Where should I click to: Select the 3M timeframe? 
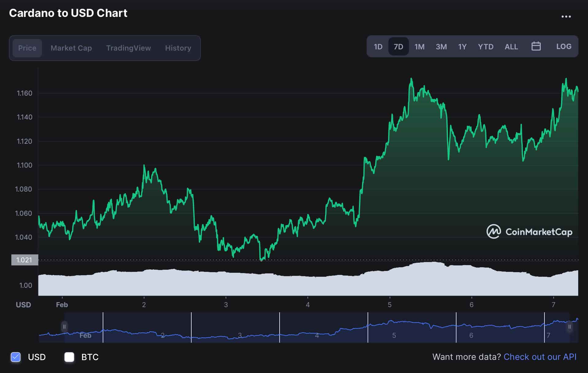[441, 46]
